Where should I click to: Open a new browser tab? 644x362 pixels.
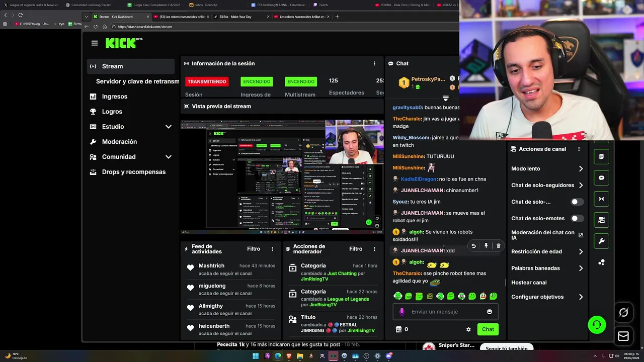337,17
